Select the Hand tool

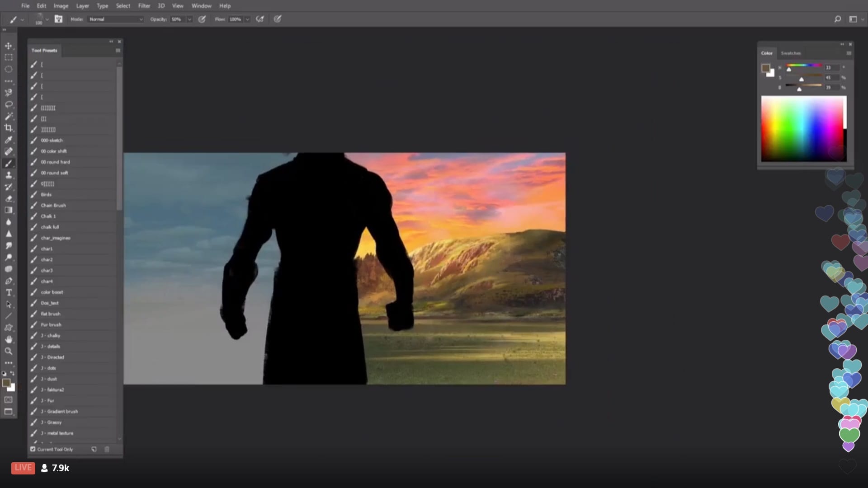coord(8,339)
